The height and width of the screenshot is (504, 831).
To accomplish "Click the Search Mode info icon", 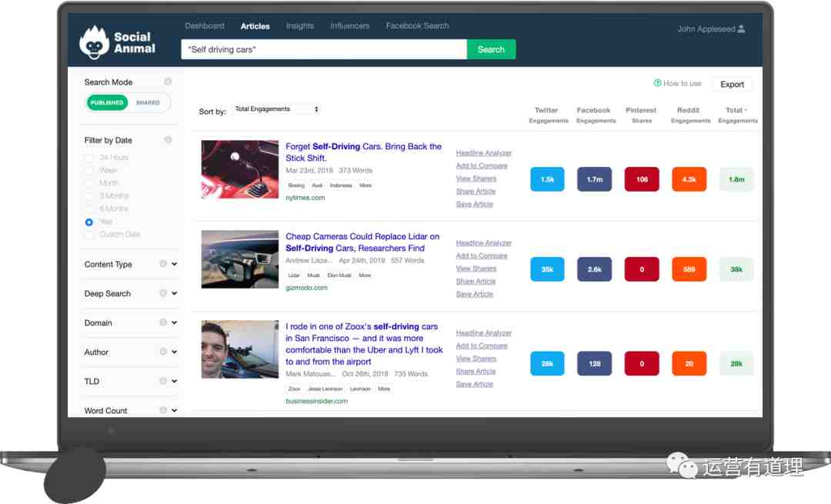I will 168,82.
